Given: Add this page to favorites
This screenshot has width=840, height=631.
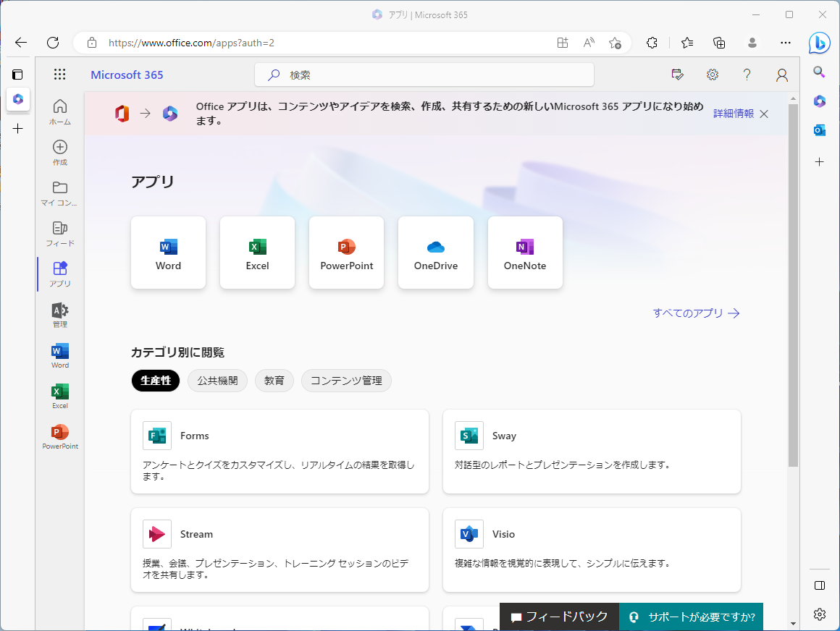Looking at the screenshot, I should click(x=615, y=43).
